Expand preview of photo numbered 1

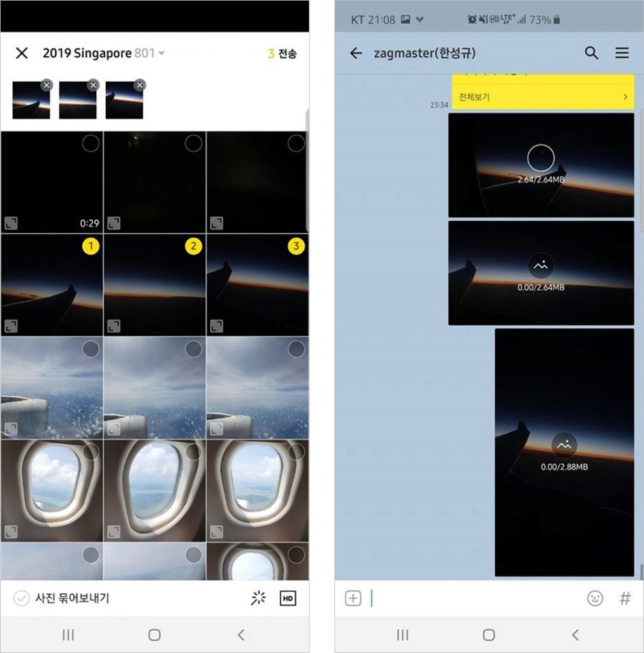tap(11, 326)
